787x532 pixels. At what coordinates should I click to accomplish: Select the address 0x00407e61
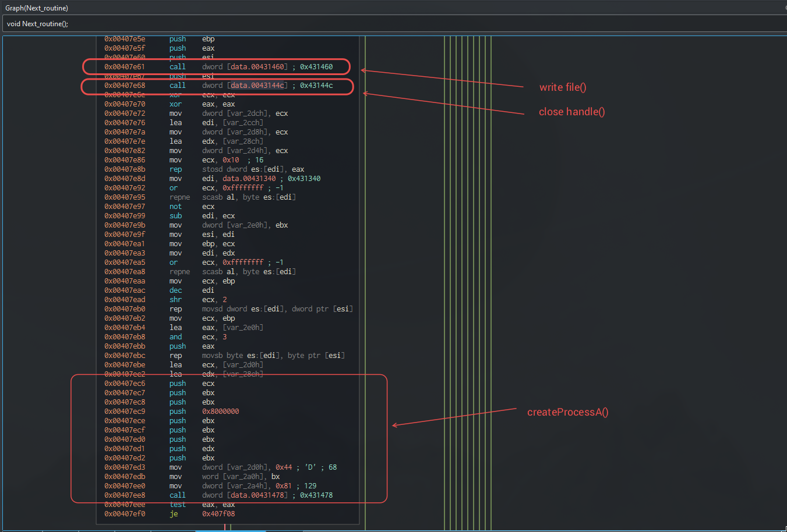coord(125,67)
